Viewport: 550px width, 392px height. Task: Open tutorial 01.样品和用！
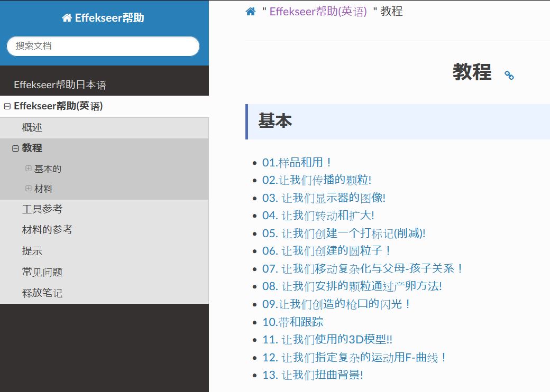pos(296,163)
